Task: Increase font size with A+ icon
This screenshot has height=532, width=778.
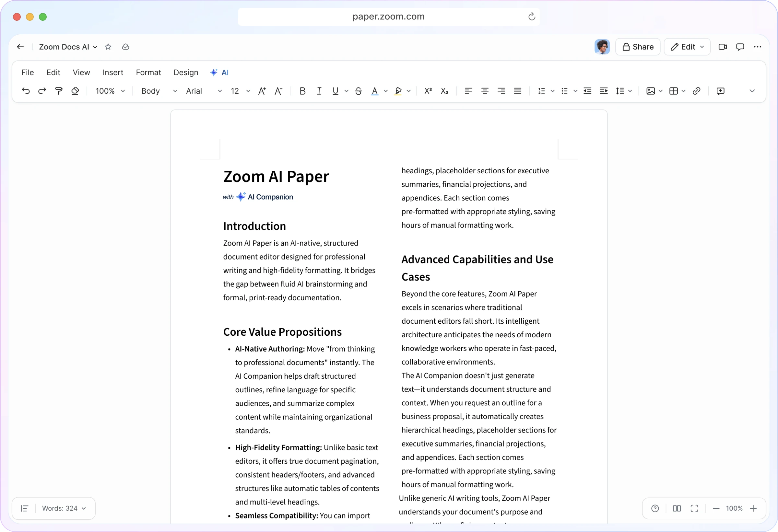Action: [x=262, y=91]
